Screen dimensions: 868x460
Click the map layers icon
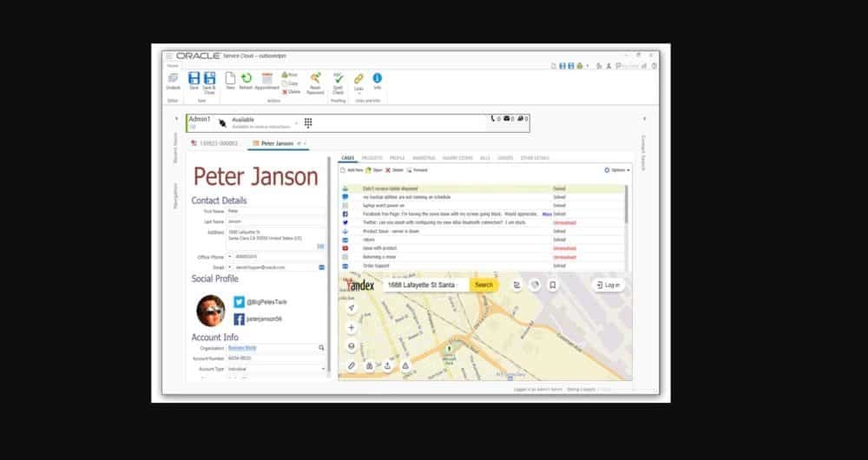click(351, 346)
